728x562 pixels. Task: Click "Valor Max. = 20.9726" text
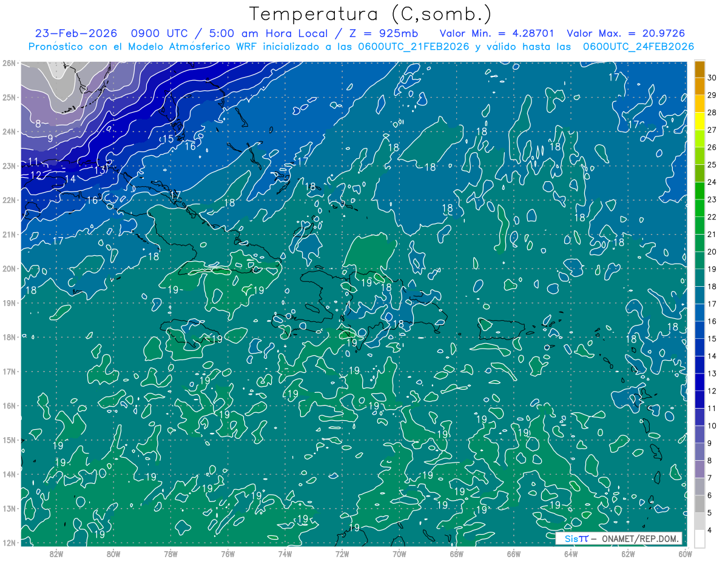pyautogui.click(x=627, y=33)
